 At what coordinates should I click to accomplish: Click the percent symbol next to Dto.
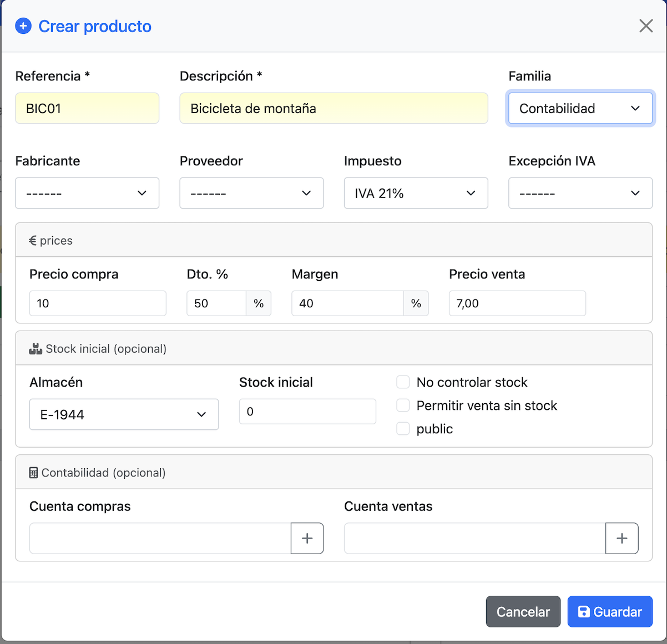(258, 303)
